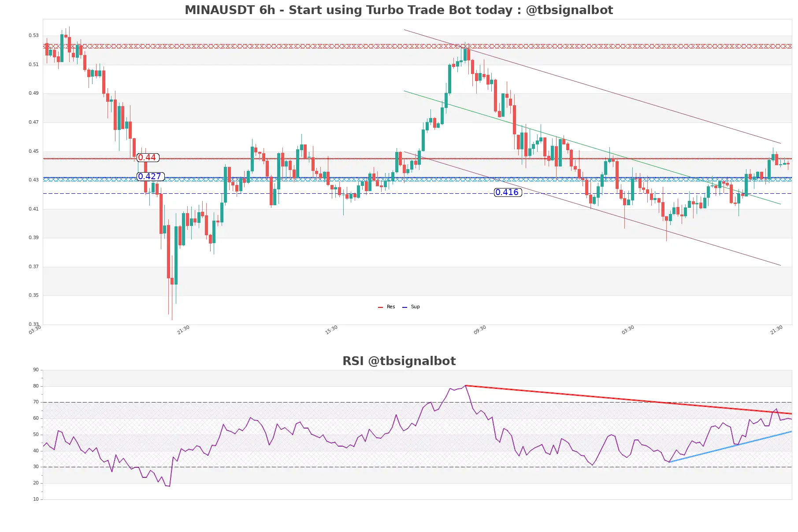The height and width of the screenshot is (532, 798).
Task: Click the 09:30 time axis label
Action: (480, 330)
